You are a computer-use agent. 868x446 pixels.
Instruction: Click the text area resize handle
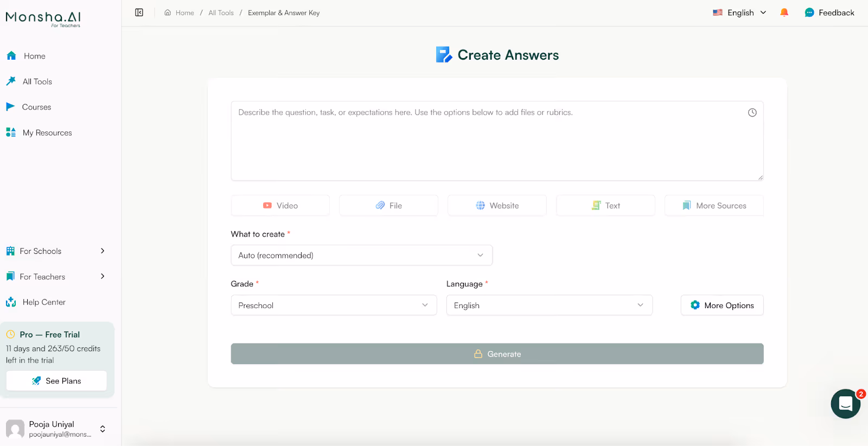point(761,177)
